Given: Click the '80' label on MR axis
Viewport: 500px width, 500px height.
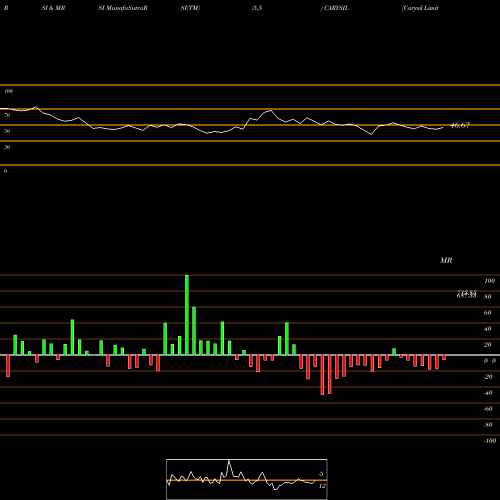Looking at the screenshot, I should 488,297.
